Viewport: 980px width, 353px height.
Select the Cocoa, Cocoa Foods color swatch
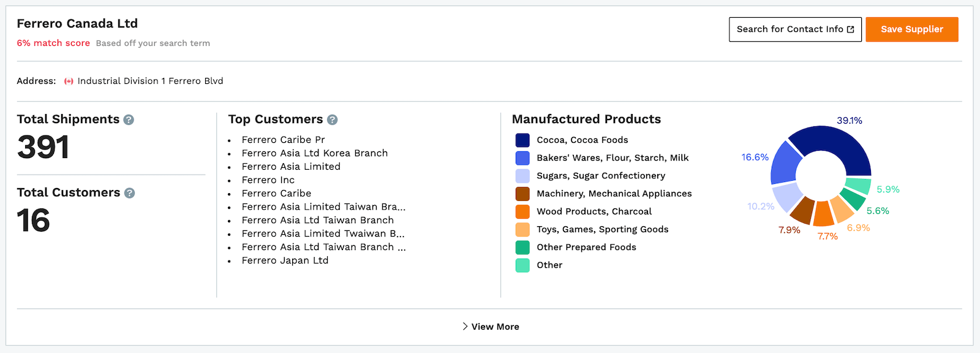522,140
